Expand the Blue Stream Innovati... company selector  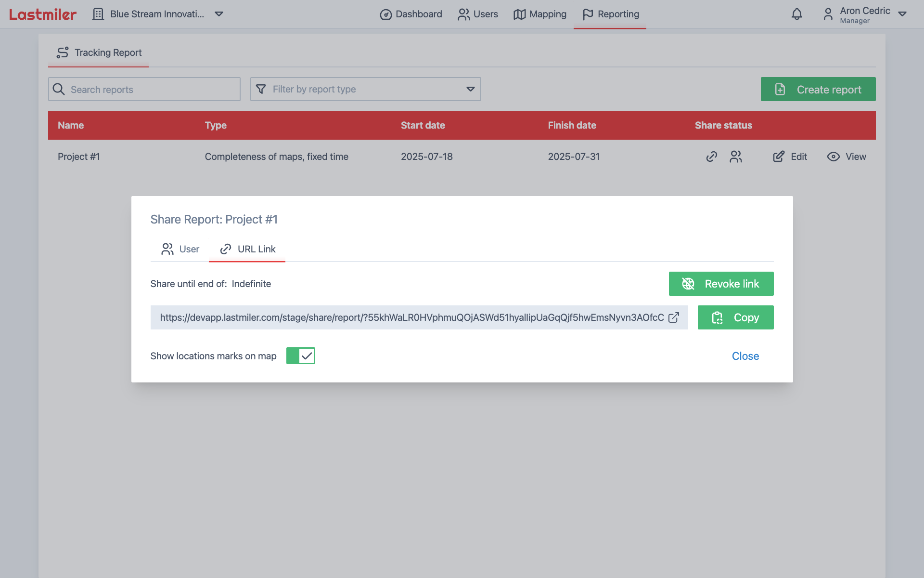tap(158, 14)
